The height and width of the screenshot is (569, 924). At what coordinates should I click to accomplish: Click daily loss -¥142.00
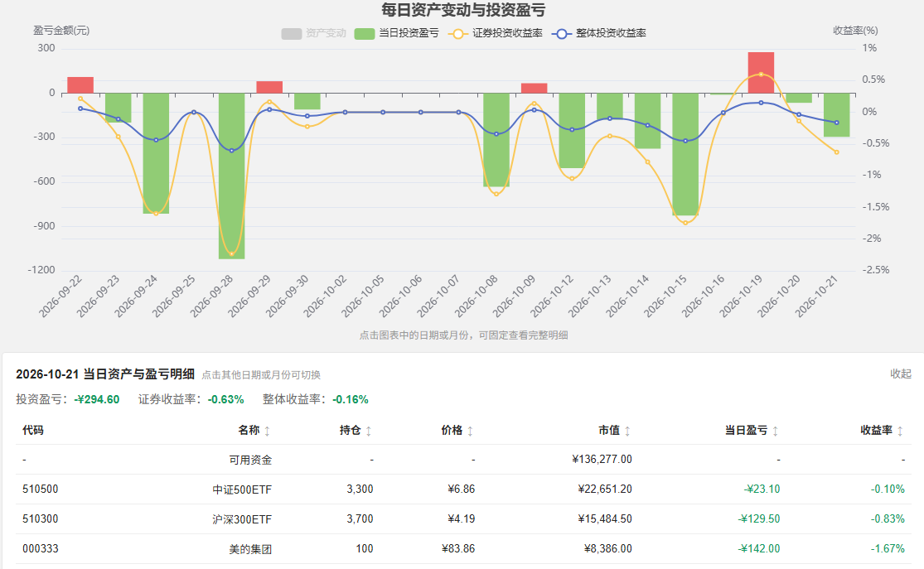758,549
